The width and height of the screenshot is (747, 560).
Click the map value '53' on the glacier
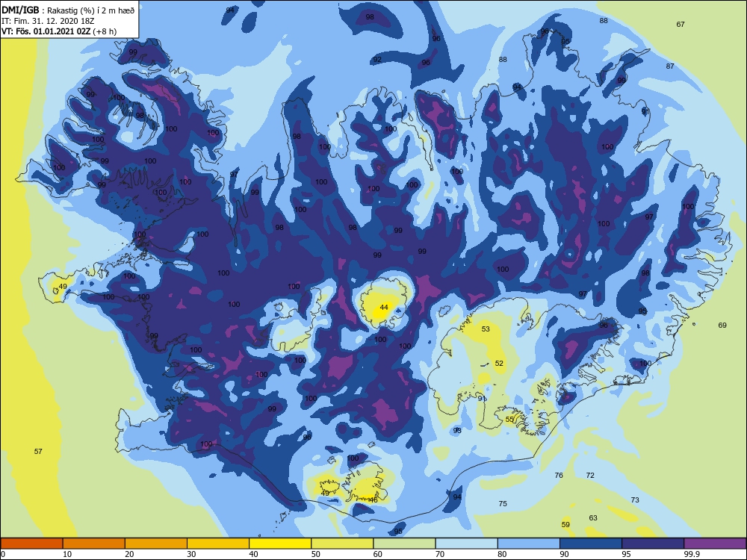coord(486,329)
